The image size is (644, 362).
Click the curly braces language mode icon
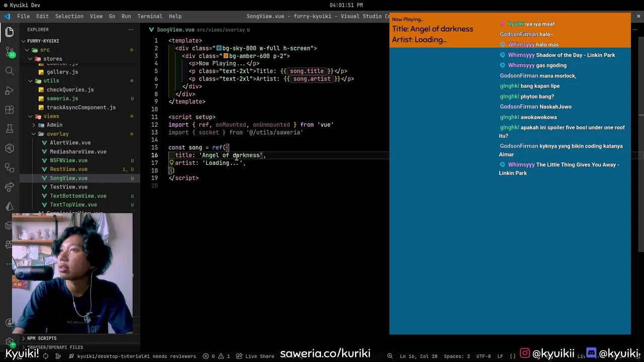[513, 356]
